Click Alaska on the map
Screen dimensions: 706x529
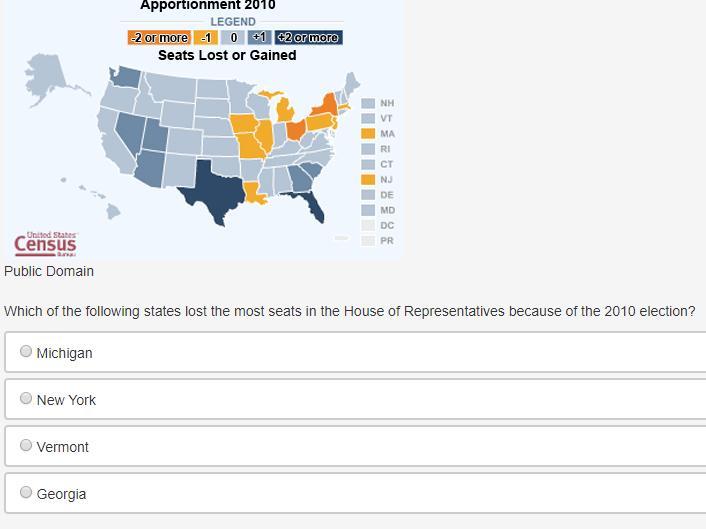coord(47,77)
